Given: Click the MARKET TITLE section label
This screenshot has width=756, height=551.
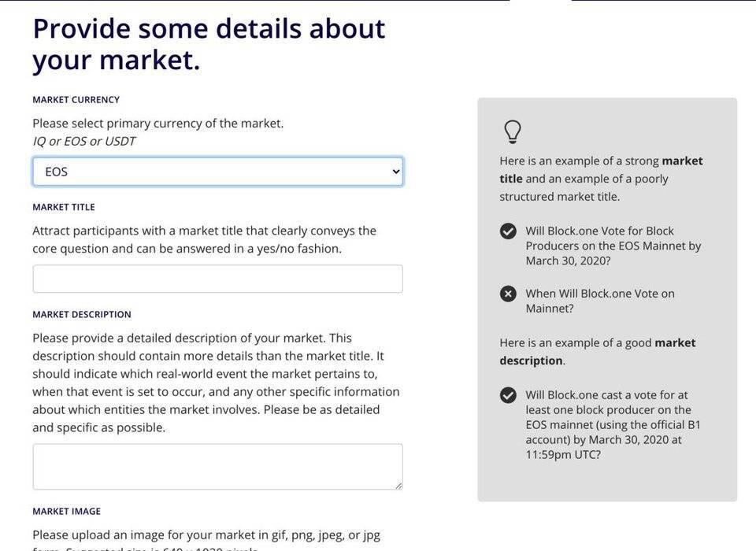Looking at the screenshot, I should (x=64, y=207).
